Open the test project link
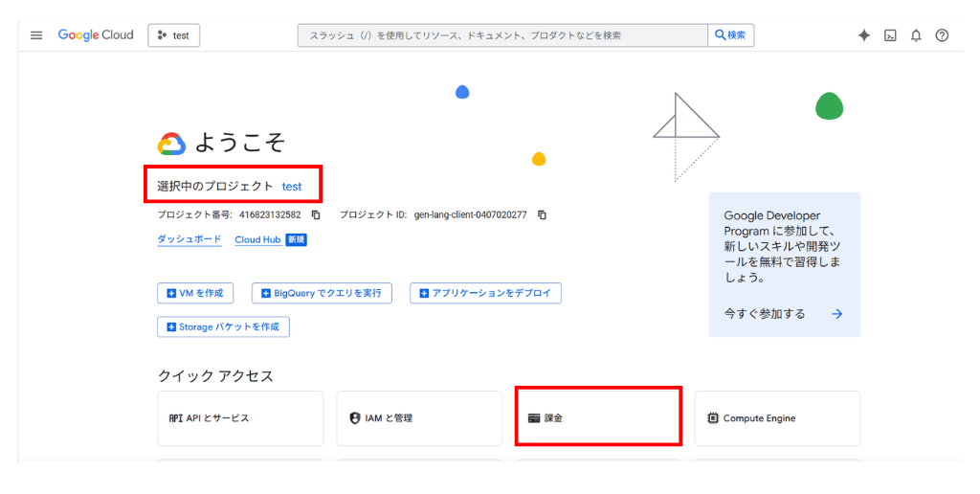The width and height of the screenshot is (980, 494). pos(292,186)
